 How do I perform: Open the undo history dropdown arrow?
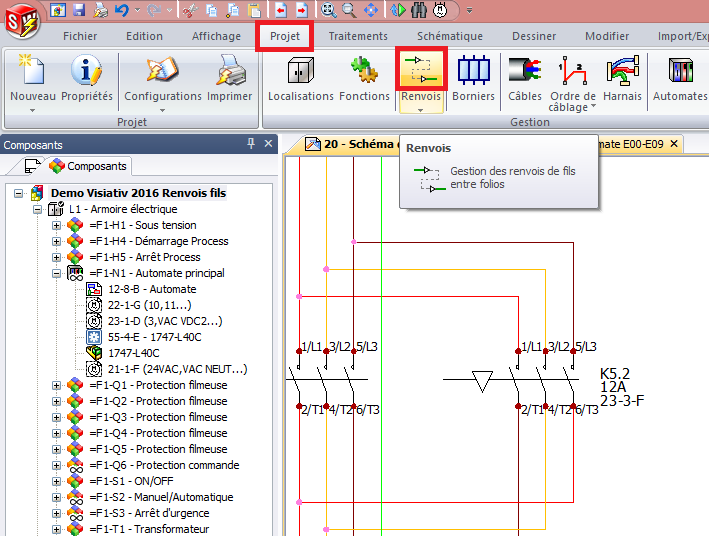coord(137,10)
